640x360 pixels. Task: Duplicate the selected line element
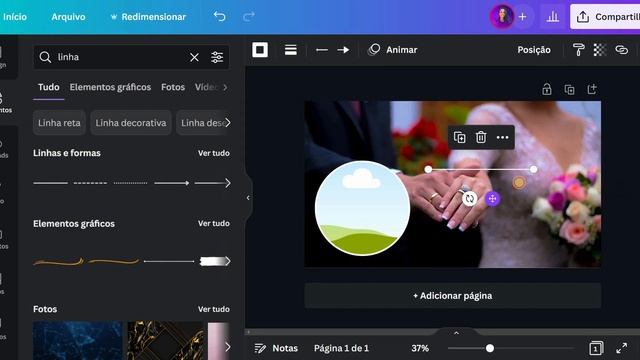point(460,137)
